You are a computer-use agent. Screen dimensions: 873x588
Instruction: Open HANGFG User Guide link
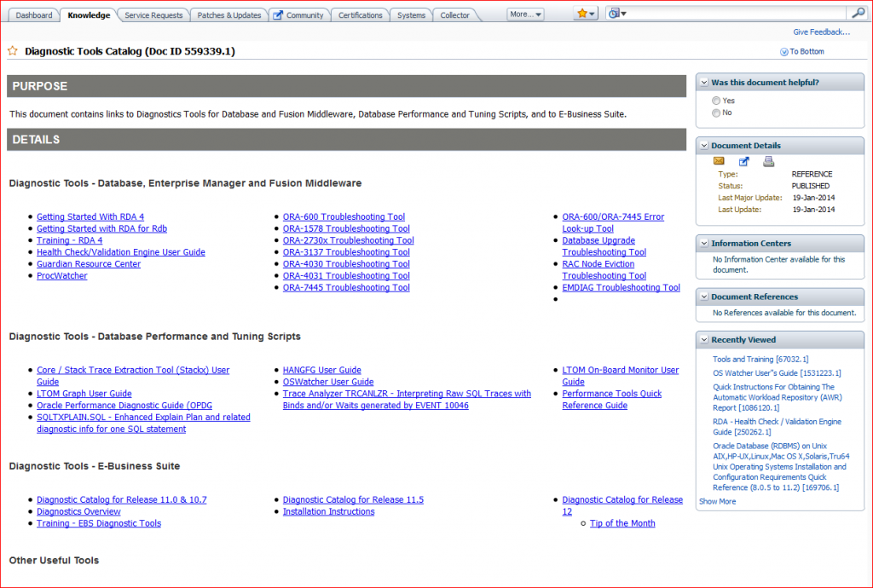coord(321,370)
